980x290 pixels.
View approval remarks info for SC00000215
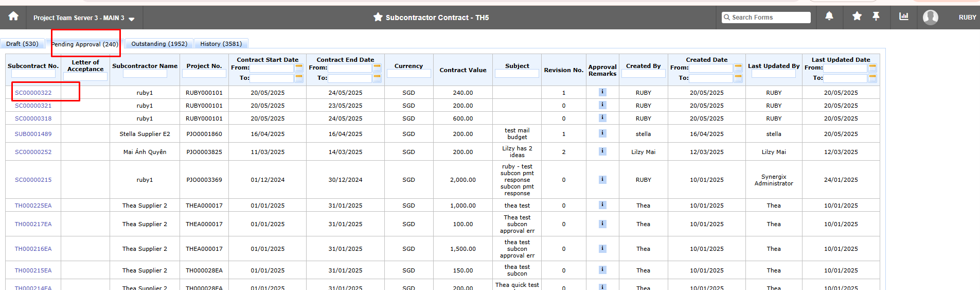click(602, 180)
